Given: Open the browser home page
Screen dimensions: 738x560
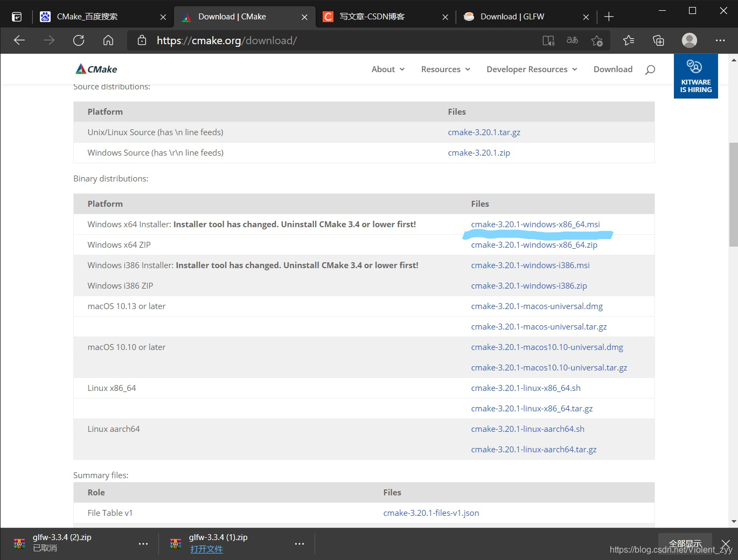Looking at the screenshot, I should (108, 40).
